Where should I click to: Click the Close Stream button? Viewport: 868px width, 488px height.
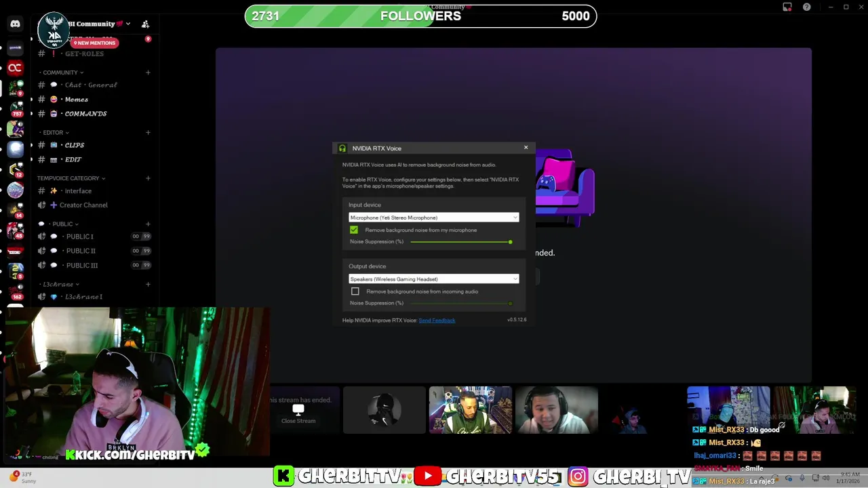coord(298,420)
